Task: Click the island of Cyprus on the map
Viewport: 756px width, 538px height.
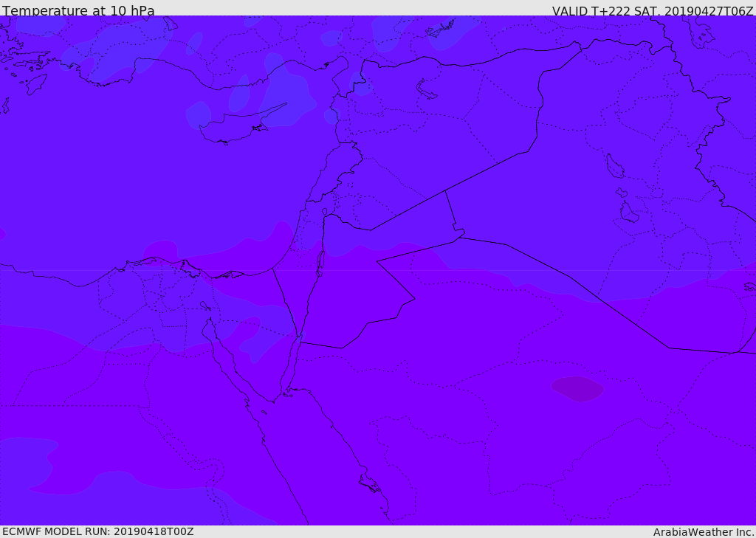Action: (x=237, y=126)
